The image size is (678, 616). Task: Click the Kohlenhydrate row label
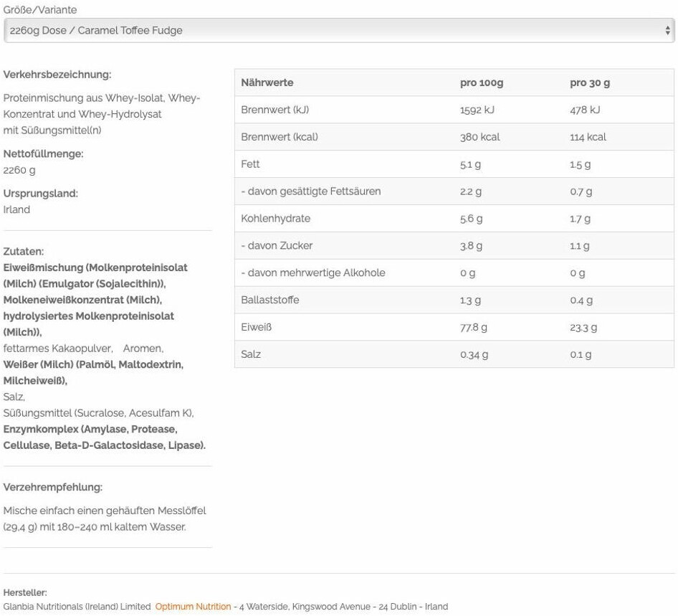click(x=275, y=219)
